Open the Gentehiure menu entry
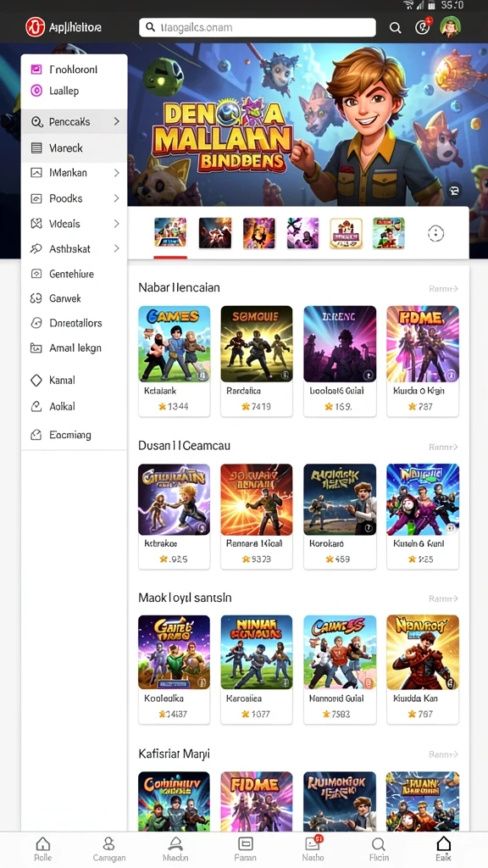 coord(75,274)
